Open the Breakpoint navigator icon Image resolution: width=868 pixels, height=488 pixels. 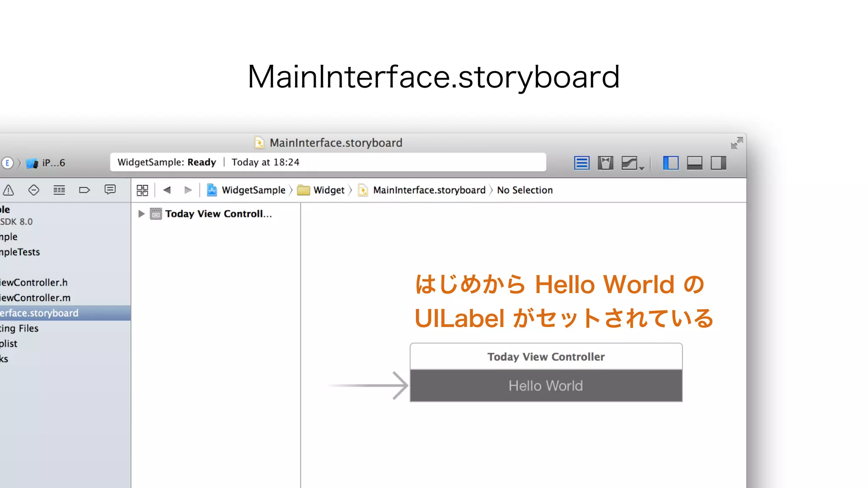coord(84,190)
